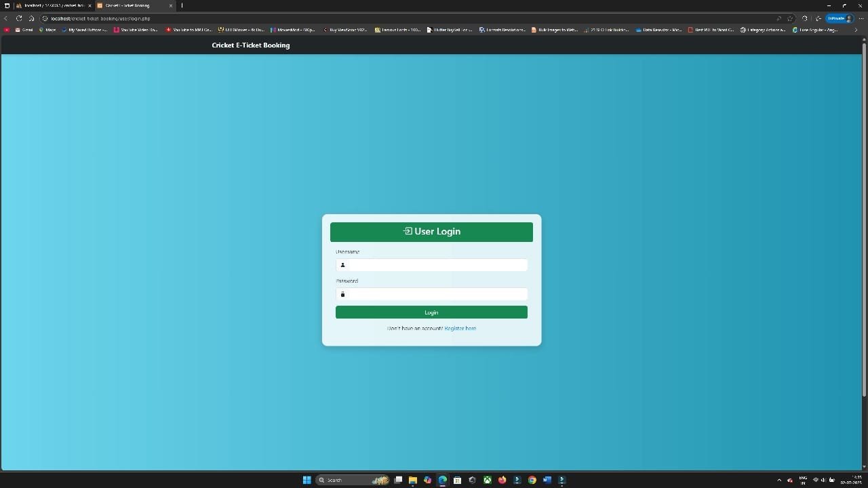Click the browser refresh icon
The width and height of the screenshot is (868, 488).
[x=19, y=18]
